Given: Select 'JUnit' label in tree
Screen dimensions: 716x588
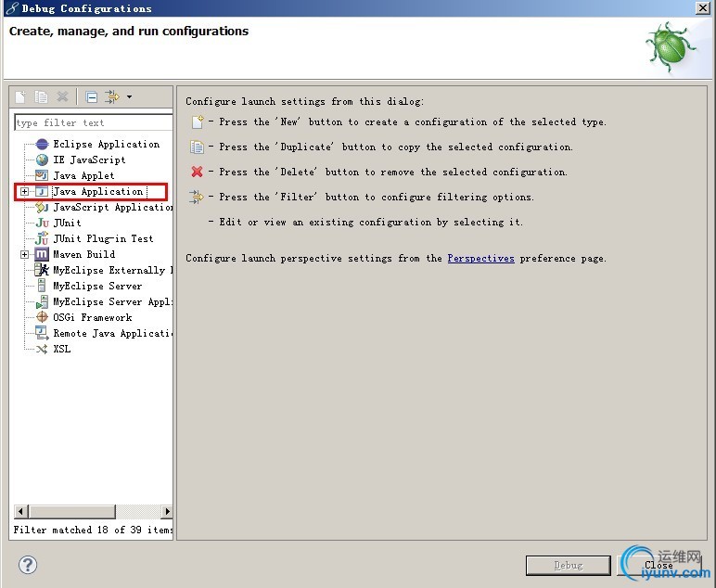Looking at the screenshot, I should coord(67,223).
